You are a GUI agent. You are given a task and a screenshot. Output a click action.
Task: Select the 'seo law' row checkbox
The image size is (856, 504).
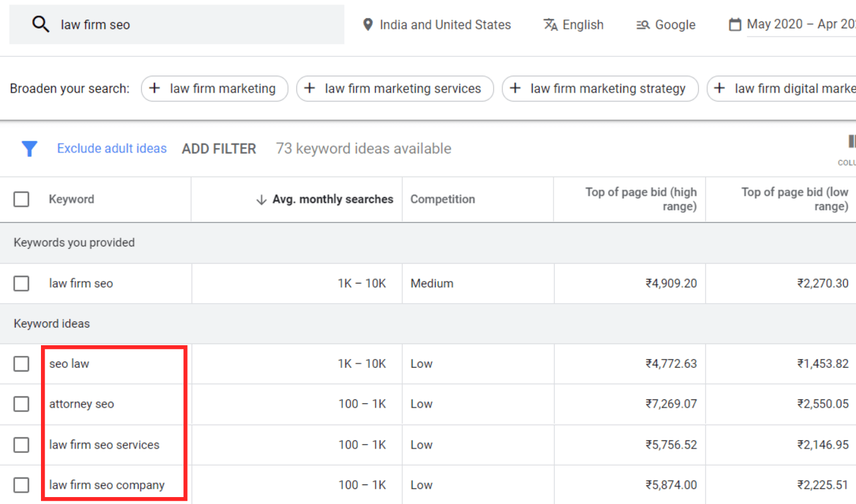21,364
